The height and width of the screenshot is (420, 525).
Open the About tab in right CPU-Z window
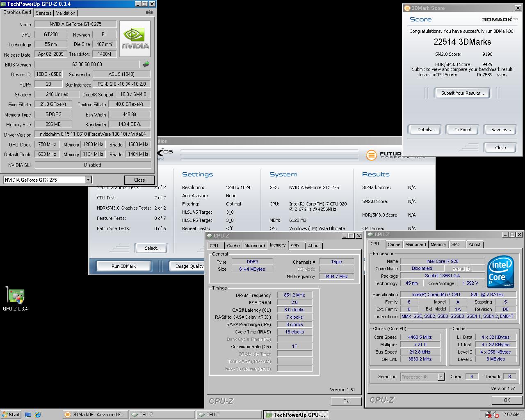click(x=475, y=244)
